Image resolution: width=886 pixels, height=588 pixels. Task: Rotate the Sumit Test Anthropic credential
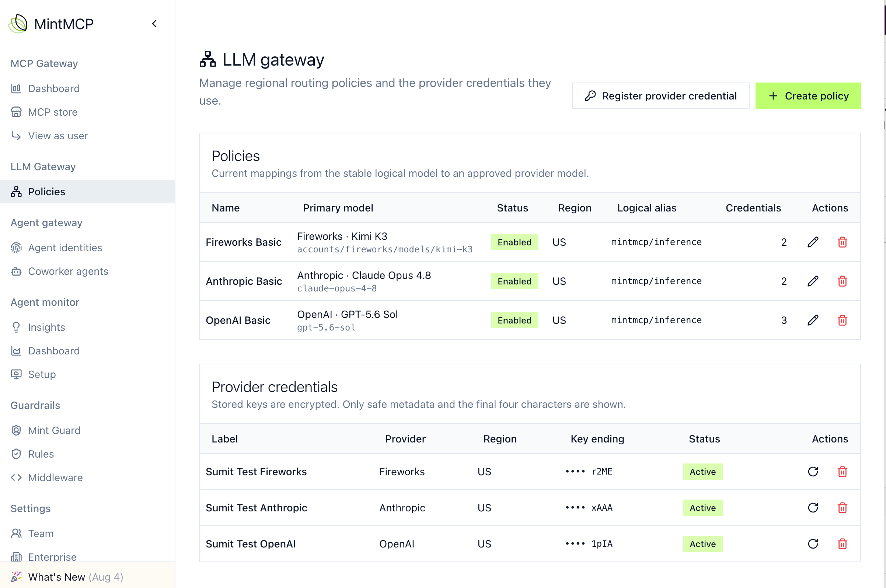[813, 508]
